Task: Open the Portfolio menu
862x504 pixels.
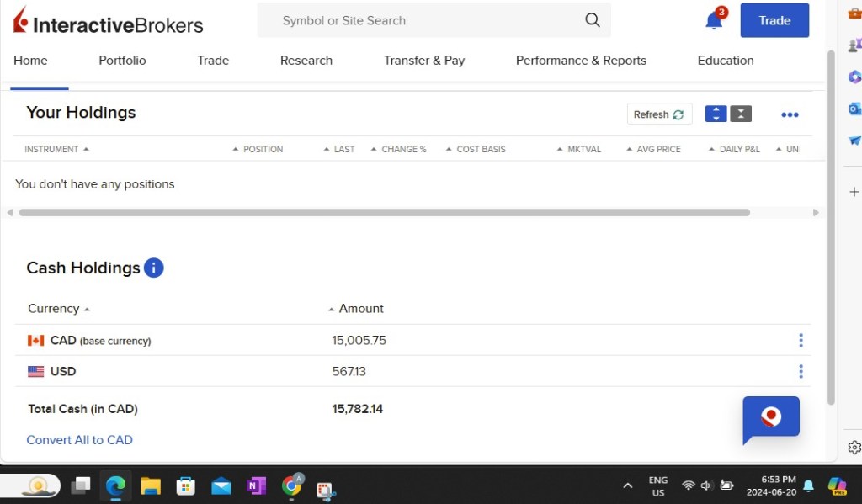Action: point(122,61)
